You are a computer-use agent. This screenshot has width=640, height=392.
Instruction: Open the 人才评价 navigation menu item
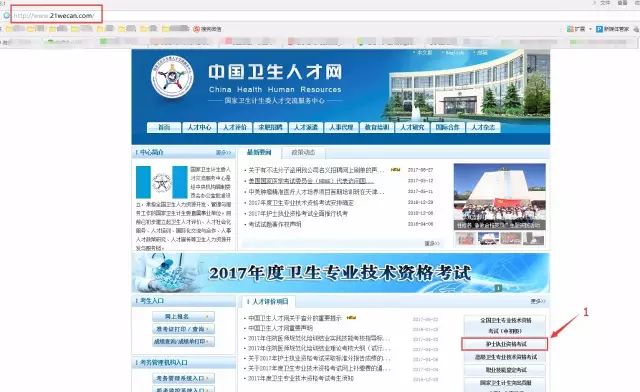(235, 127)
